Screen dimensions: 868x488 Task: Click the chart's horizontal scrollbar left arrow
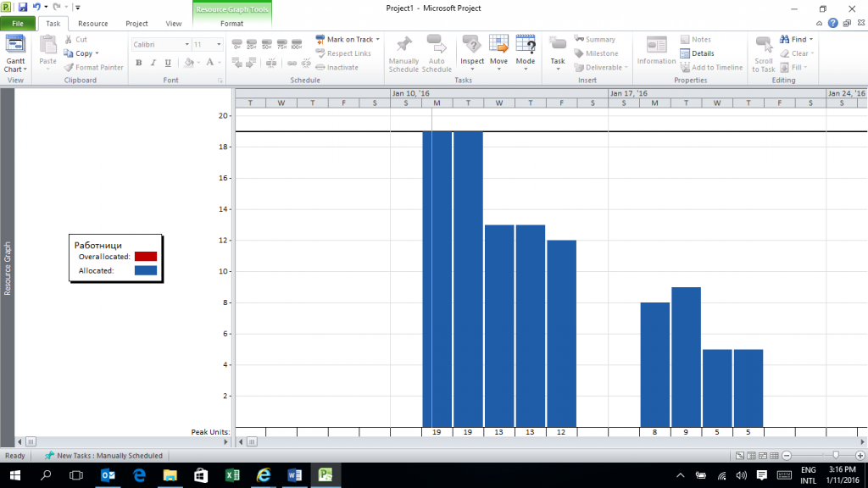241,441
